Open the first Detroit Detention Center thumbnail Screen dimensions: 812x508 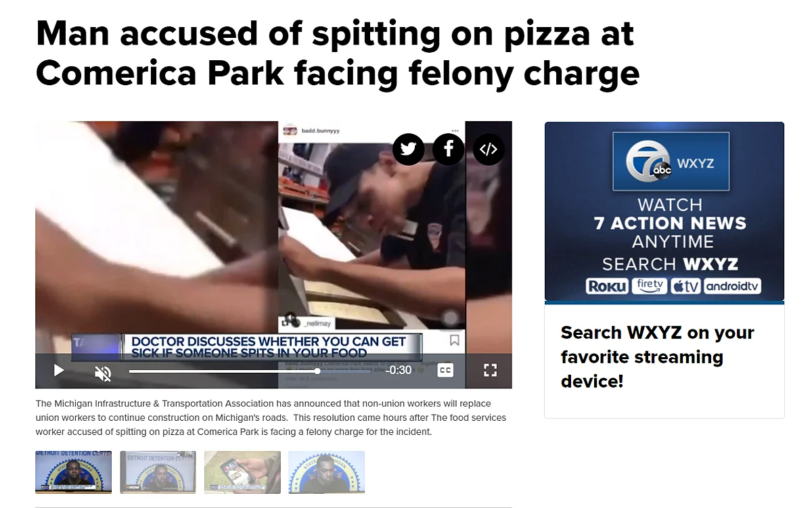[x=73, y=472]
